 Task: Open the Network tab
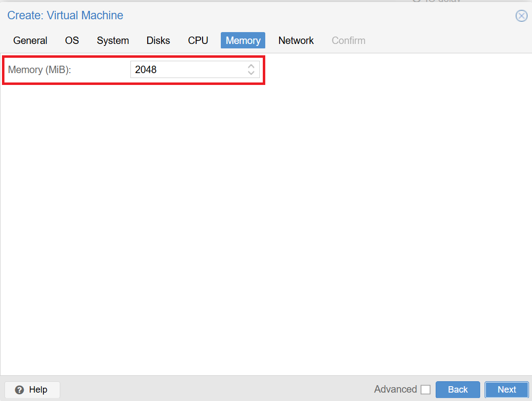tap(296, 40)
